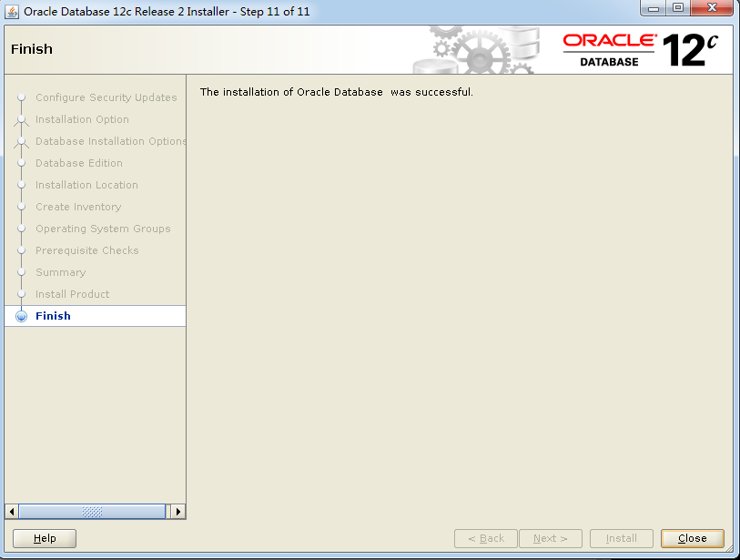Click the Configure Security Updates node icon
Screen dimensions: 740x560
pos(21,97)
